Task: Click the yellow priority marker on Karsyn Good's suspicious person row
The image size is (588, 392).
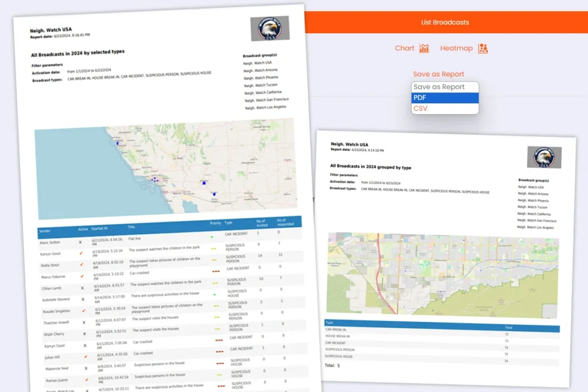Action: 214,247
